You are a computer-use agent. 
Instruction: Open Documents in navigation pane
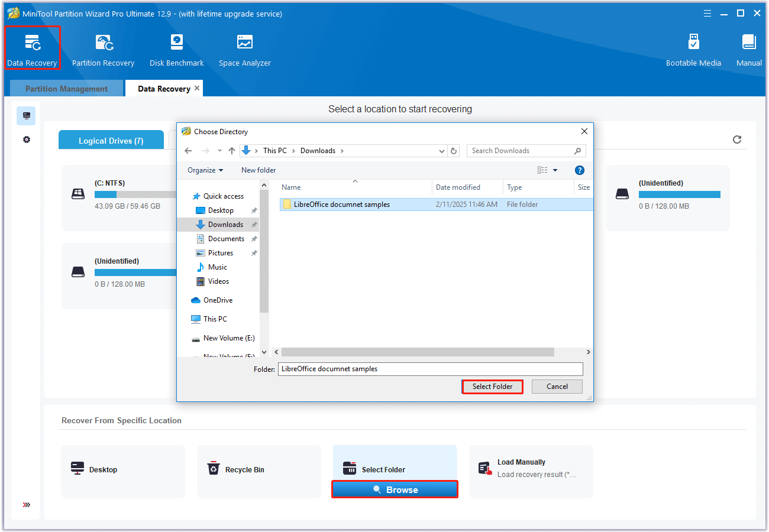(x=226, y=239)
